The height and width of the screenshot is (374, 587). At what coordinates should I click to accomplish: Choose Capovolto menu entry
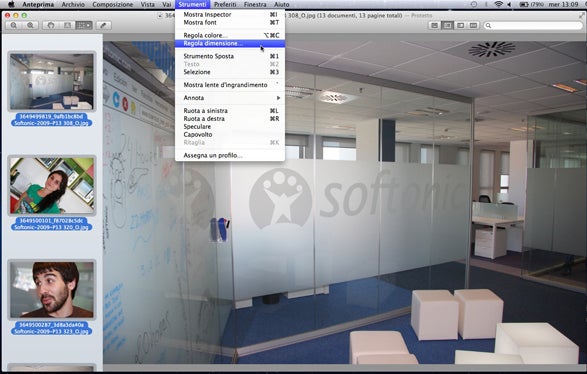click(230, 134)
